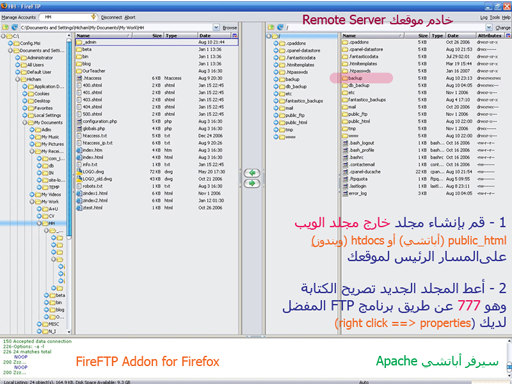The image size is (512, 384).
Task: Open the HH account dropdown
Action: (x=93, y=17)
